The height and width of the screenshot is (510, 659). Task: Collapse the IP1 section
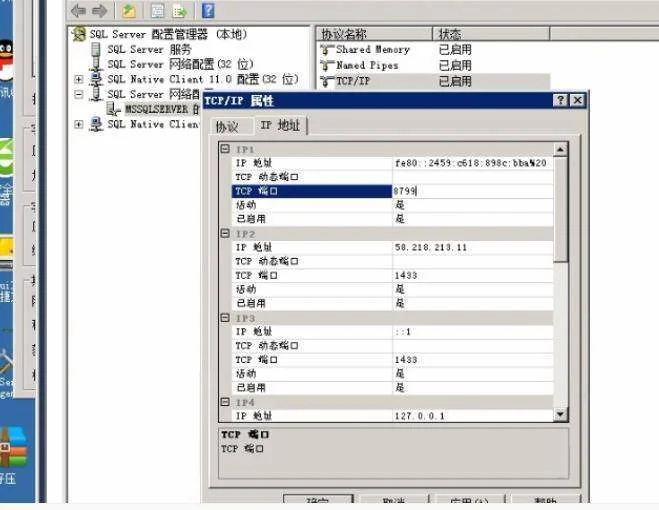(225, 149)
